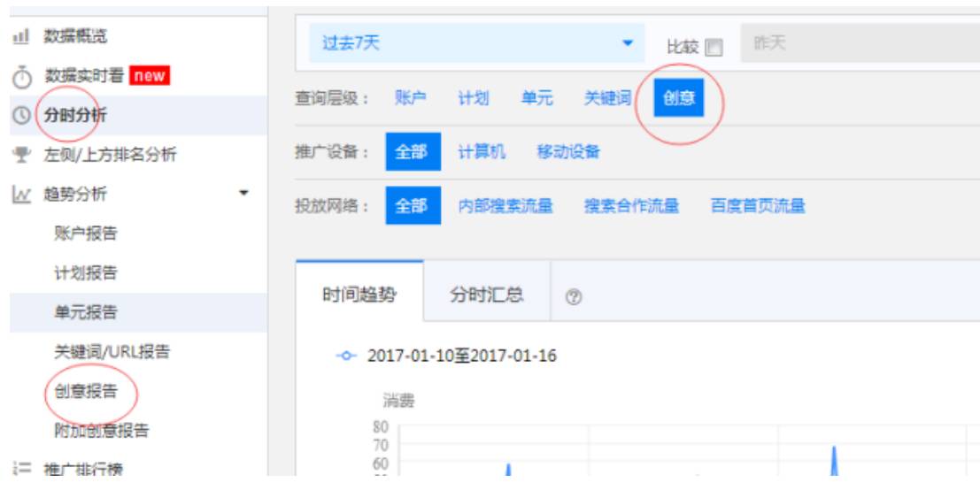Select 移动设备 as 推广设备
Screen dimensions: 980x498
click(568, 152)
